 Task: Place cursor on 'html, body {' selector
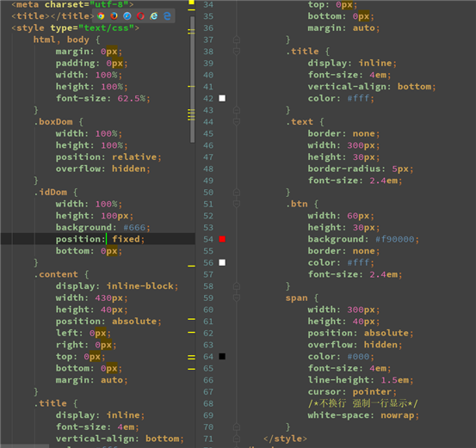66,40
